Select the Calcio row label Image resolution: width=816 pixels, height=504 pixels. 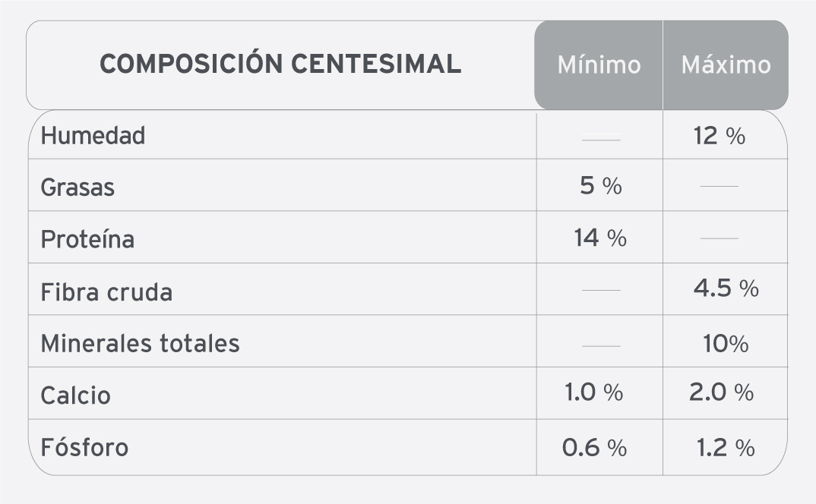pyautogui.click(x=75, y=395)
